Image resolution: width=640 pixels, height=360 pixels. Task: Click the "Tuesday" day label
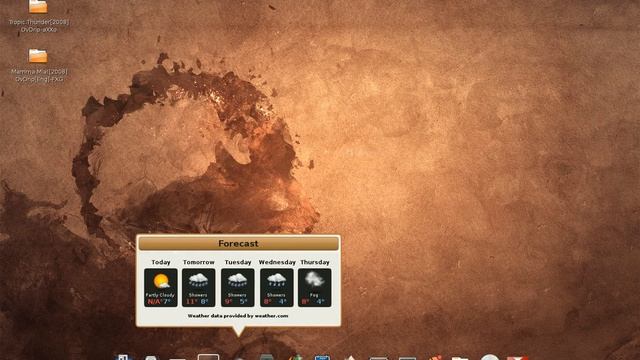[238, 262]
